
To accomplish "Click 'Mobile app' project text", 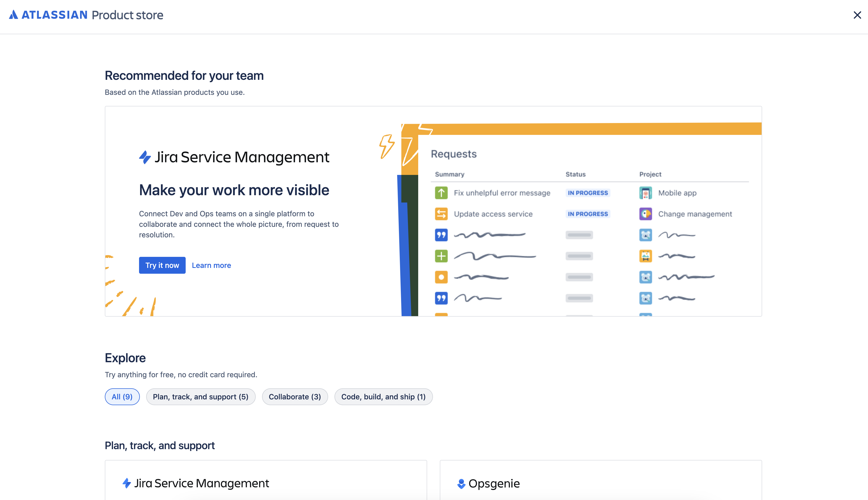I will click(677, 193).
